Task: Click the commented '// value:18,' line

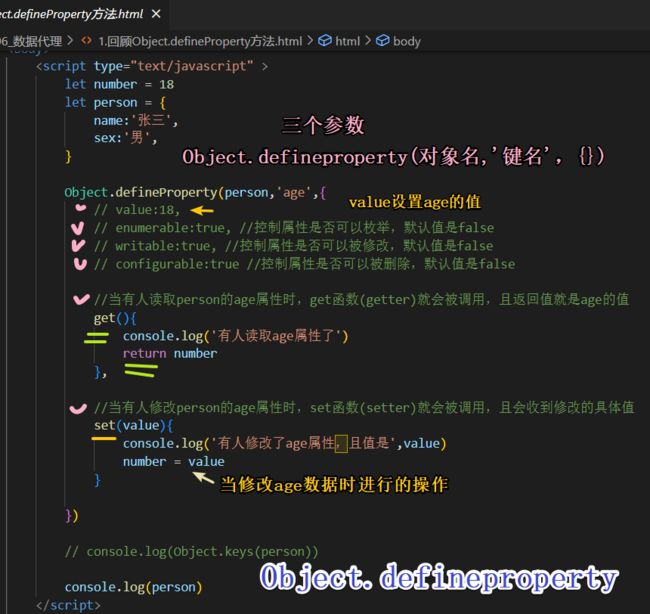Action: pyautogui.click(x=137, y=210)
